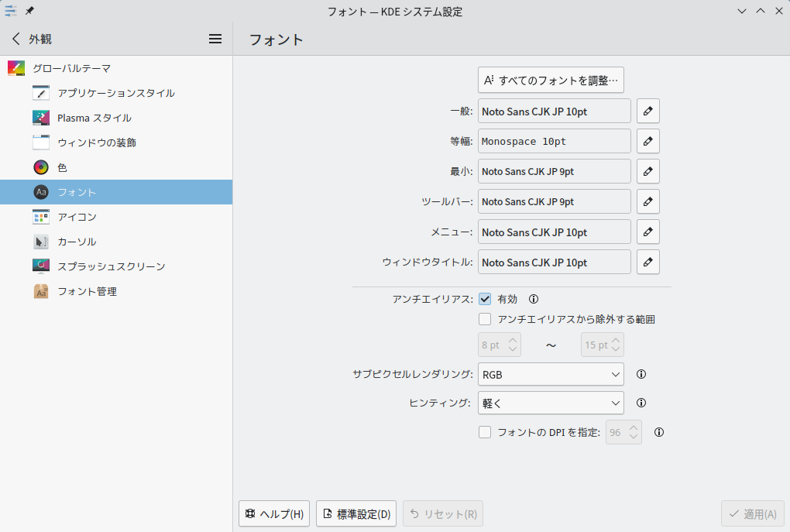Click the ツールバー font field
Screen dimensions: 790x532
(x=555, y=201)
